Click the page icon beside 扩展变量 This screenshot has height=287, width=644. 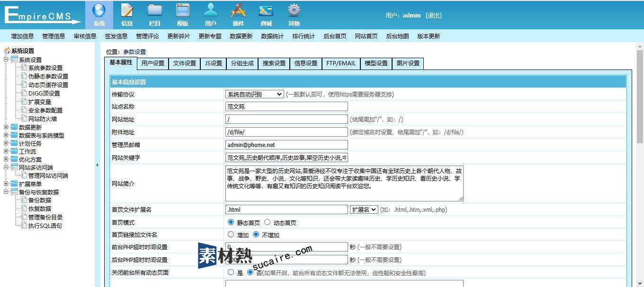(24, 102)
